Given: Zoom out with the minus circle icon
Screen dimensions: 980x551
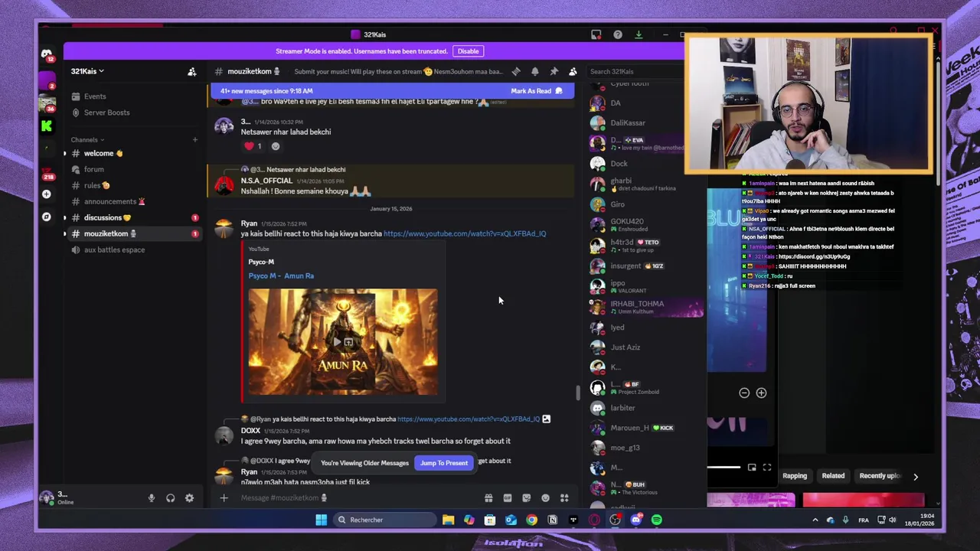Looking at the screenshot, I should tap(744, 393).
